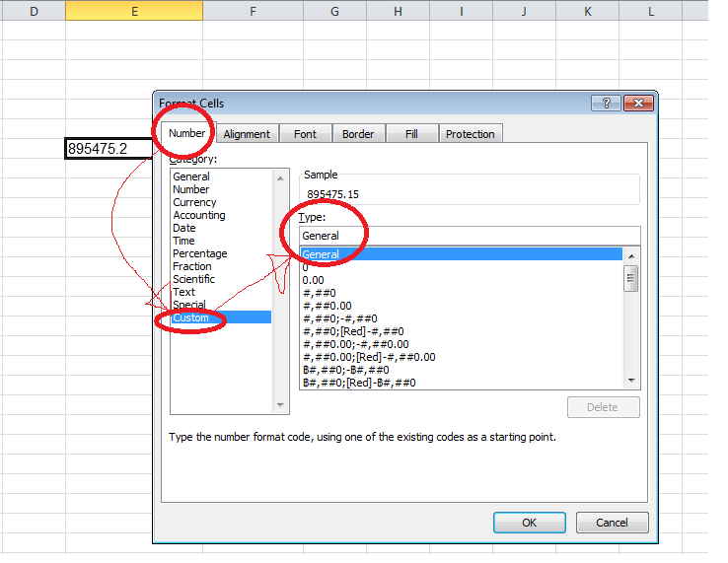This screenshot has width=728, height=563.
Task: Confirm with the OK button
Action: [x=530, y=523]
